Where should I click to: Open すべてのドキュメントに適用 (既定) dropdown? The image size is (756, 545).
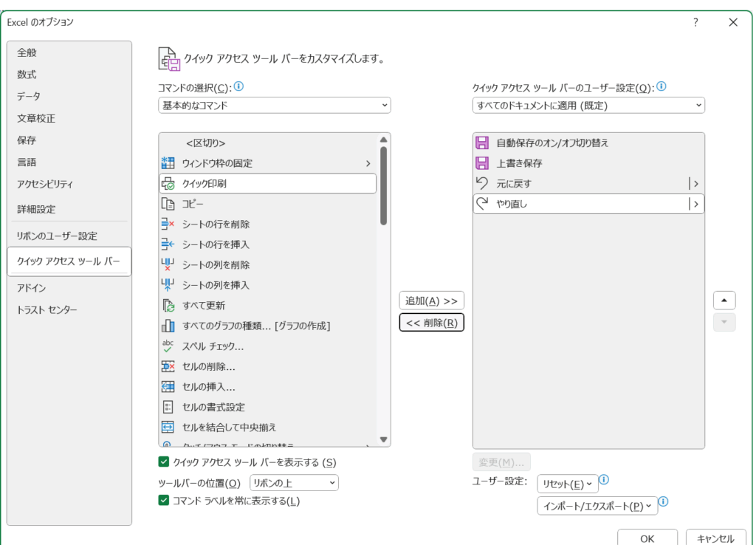click(588, 105)
